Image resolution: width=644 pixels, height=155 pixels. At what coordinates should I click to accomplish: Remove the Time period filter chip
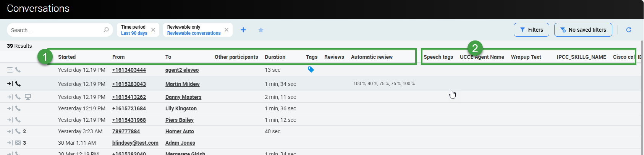[x=153, y=30]
